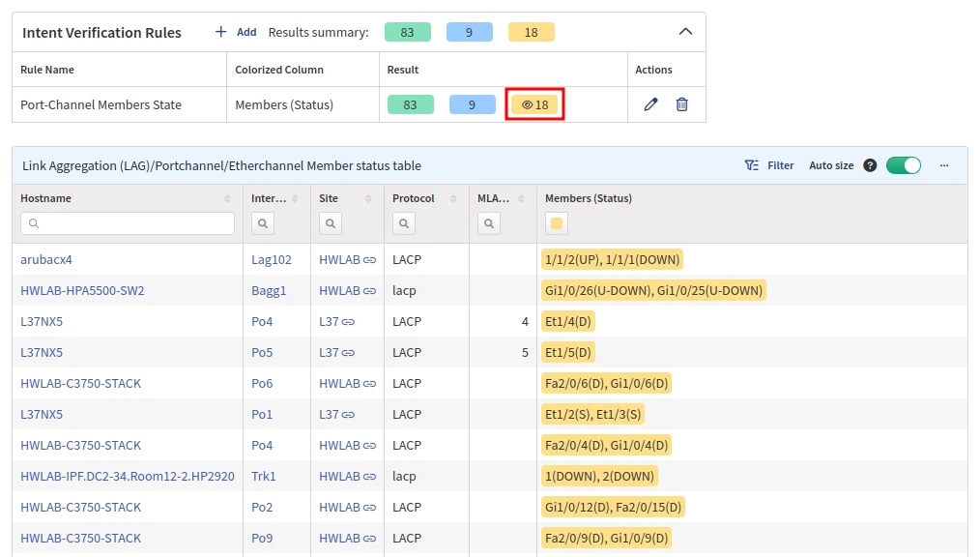
Task: Toggle the green 83 rule result badge
Action: [410, 104]
